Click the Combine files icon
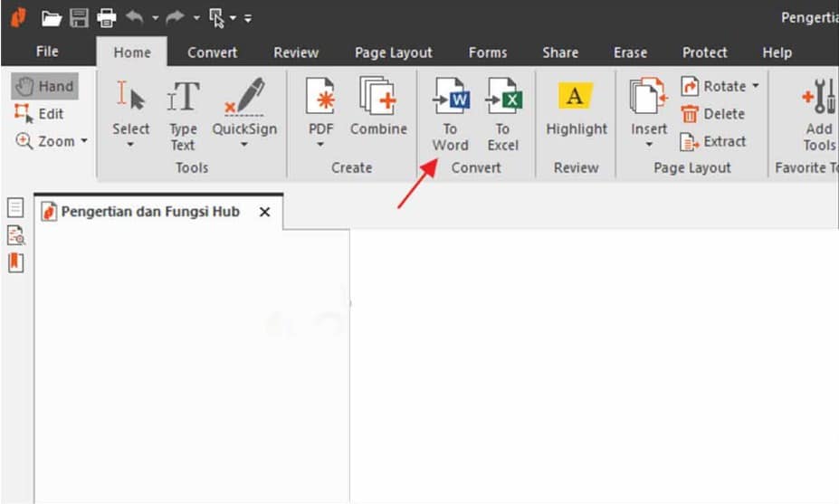This screenshot has height=504, width=839. click(378, 98)
